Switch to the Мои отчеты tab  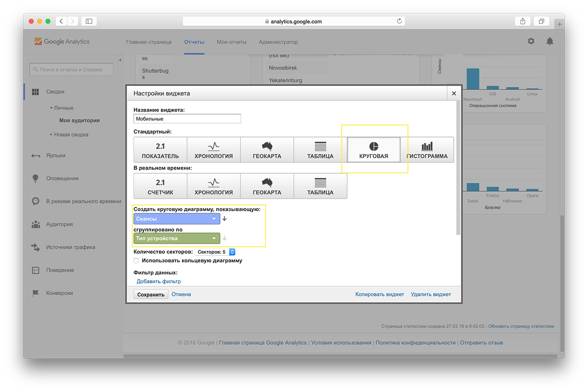(x=232, y=42)
